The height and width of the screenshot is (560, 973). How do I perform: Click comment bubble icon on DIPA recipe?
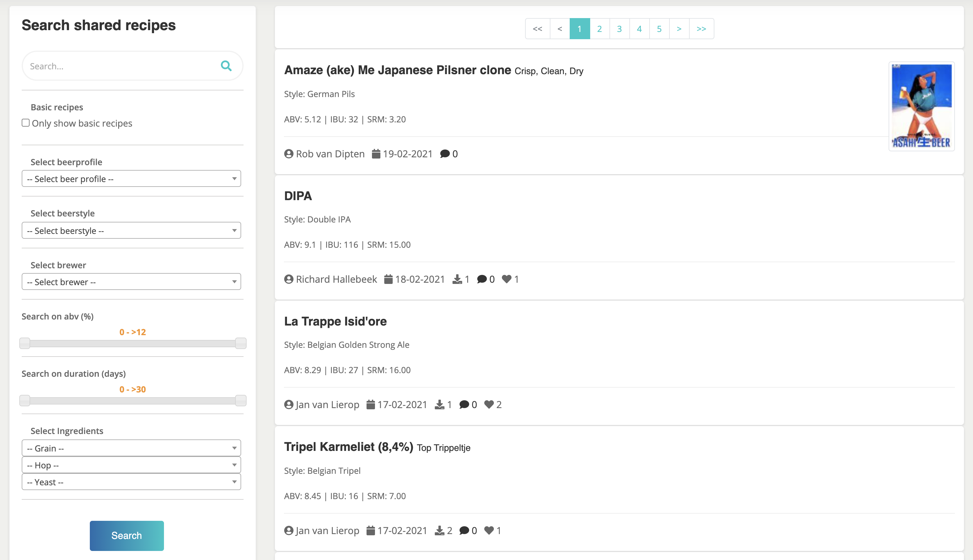pos(482,279)
